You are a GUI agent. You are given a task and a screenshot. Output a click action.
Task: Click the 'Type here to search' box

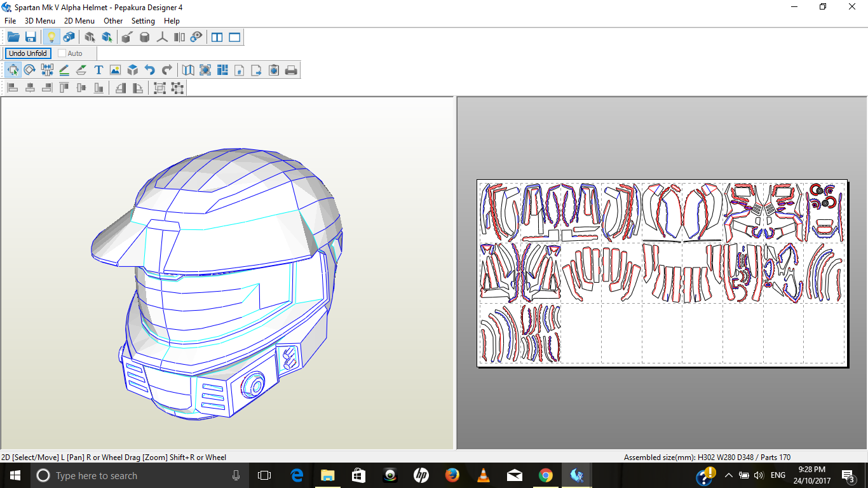(x=140, y=475)
